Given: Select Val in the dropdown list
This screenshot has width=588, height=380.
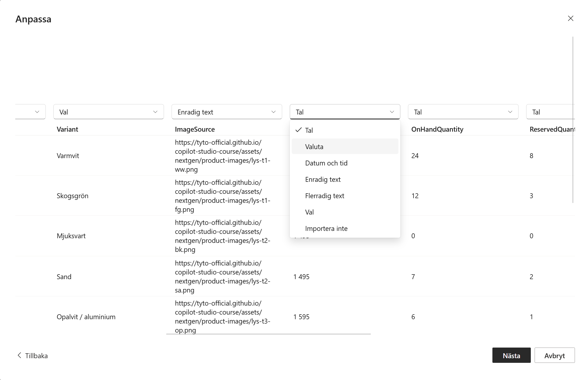Looking at the screenshot, I should click(x=345, y=212).
